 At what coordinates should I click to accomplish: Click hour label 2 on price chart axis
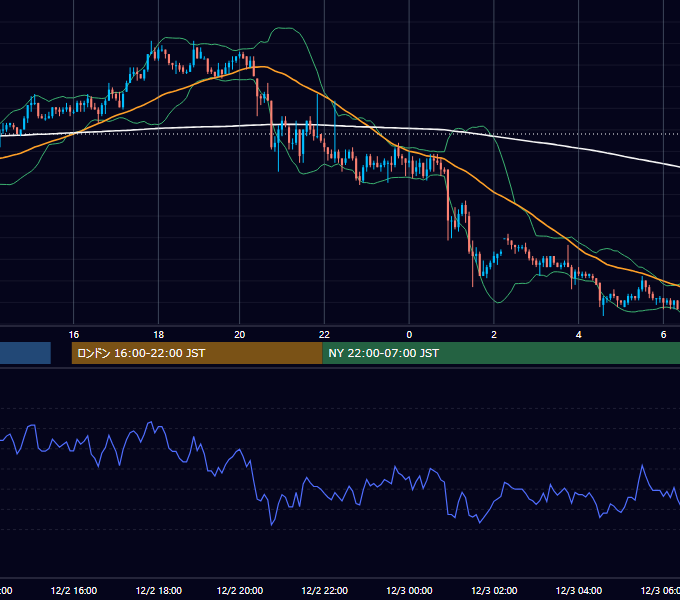click(494, 335)
